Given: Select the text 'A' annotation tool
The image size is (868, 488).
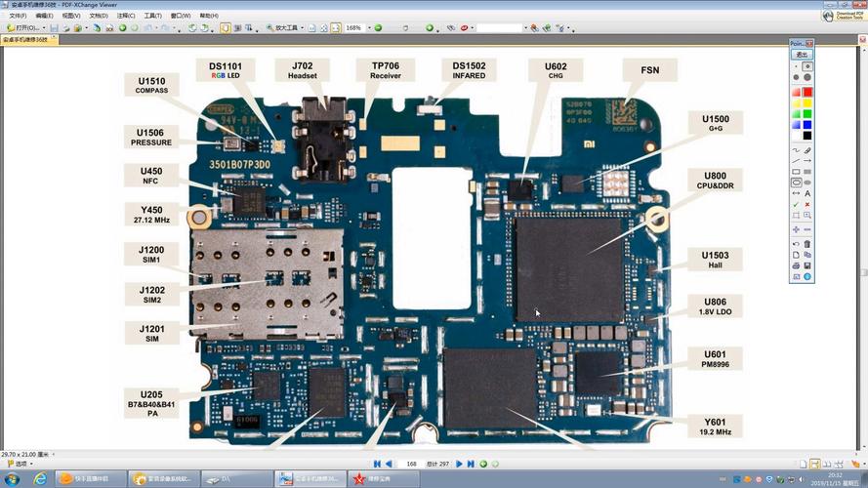Looking at the screenshot, I should tap(807, 193).
